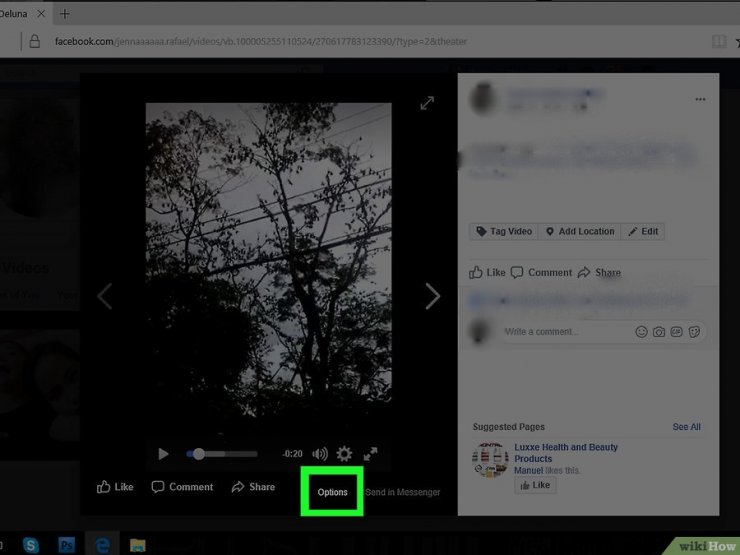This screenshot has height=555, width=740.
Task: Go to next video arrow
Action: 432,296
